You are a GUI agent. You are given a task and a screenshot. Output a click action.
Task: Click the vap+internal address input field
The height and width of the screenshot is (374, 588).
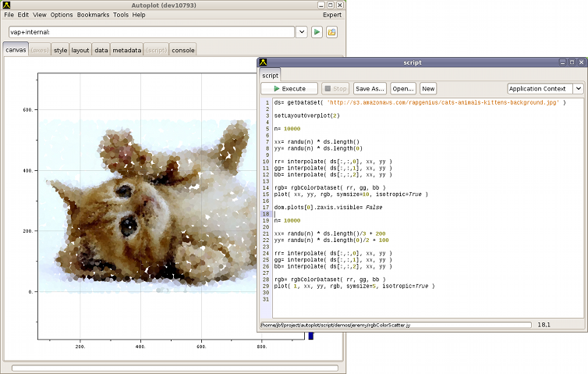151,32
